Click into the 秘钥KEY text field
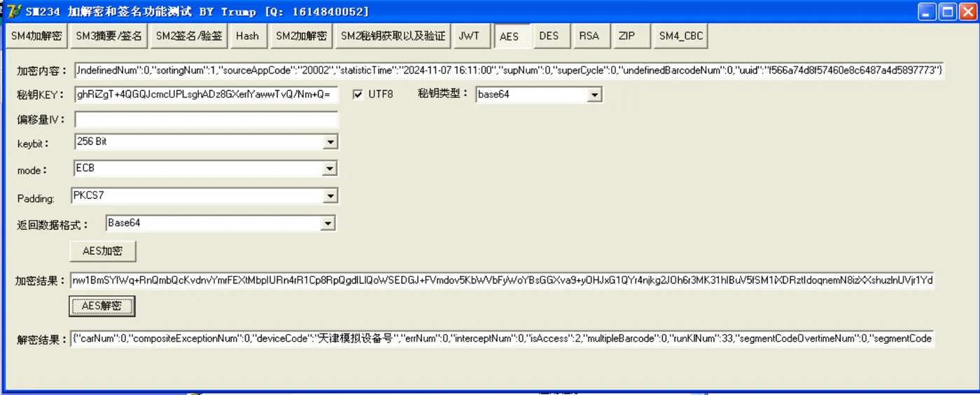This screenshot has width=980, height=395. point(206,95)
